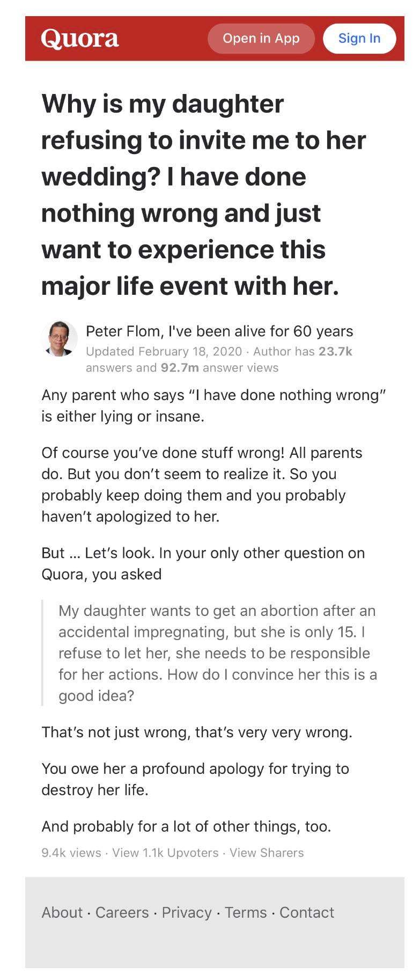
Task: Go to the About footer link
Action: pos(62,912)
